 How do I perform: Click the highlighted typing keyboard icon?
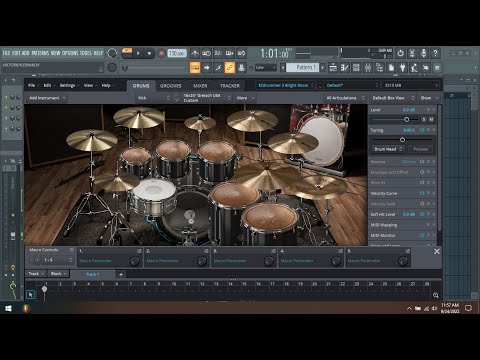pos(195,68)
